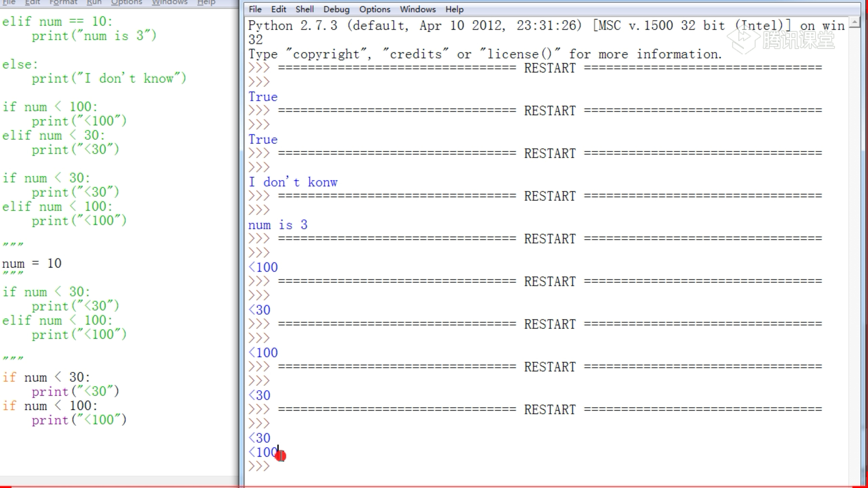Place cursor on the 'else:' line in editor
868x488 pixels.
pyautogui.click(x=20, y=65)
